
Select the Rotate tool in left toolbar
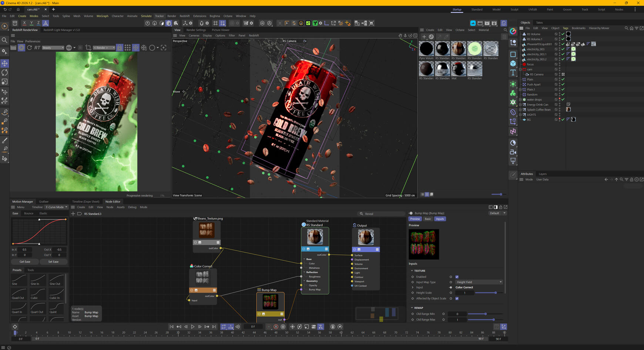pyautogui.click(x=5, y=73)
